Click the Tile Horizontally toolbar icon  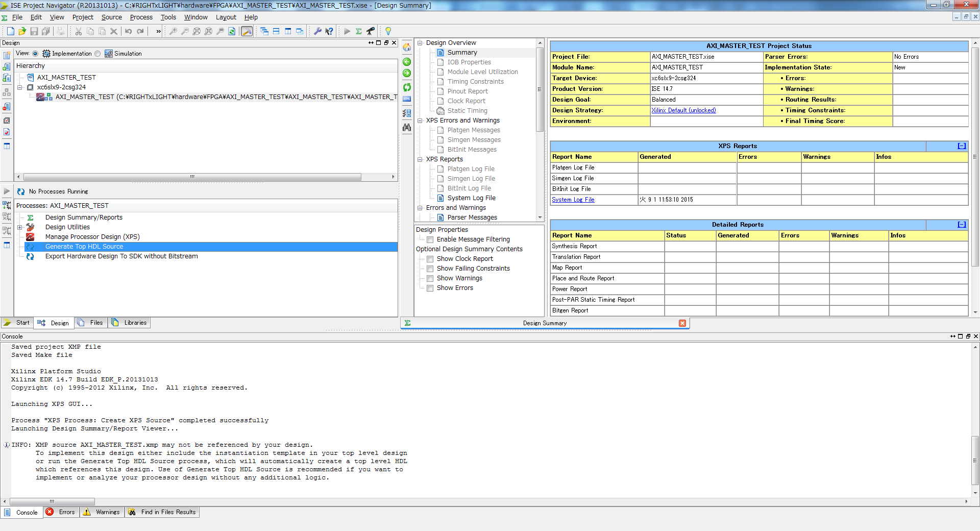click(276, 31)
